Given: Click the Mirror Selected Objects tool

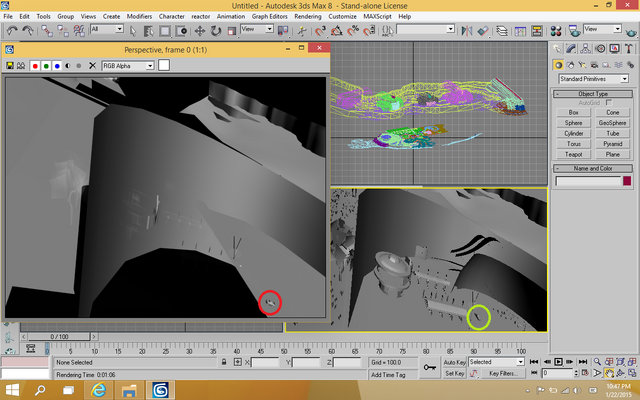Looking at the screenshot, I should click(467, 31).
